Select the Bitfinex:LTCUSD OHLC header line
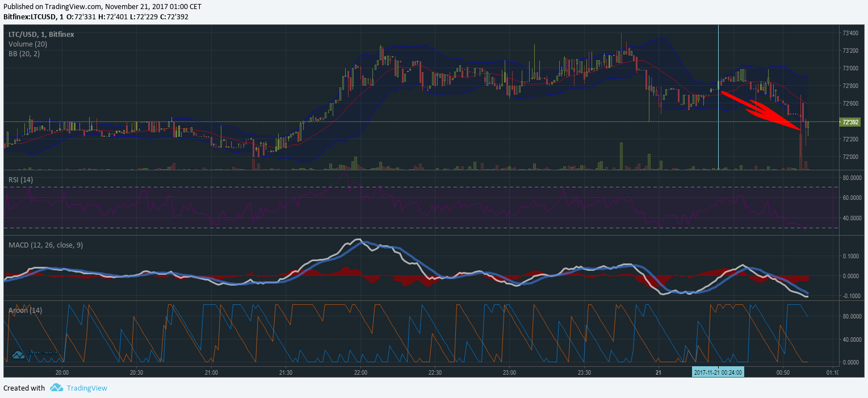This screenshot has height=398, width=868. click(x=96, y=17)
